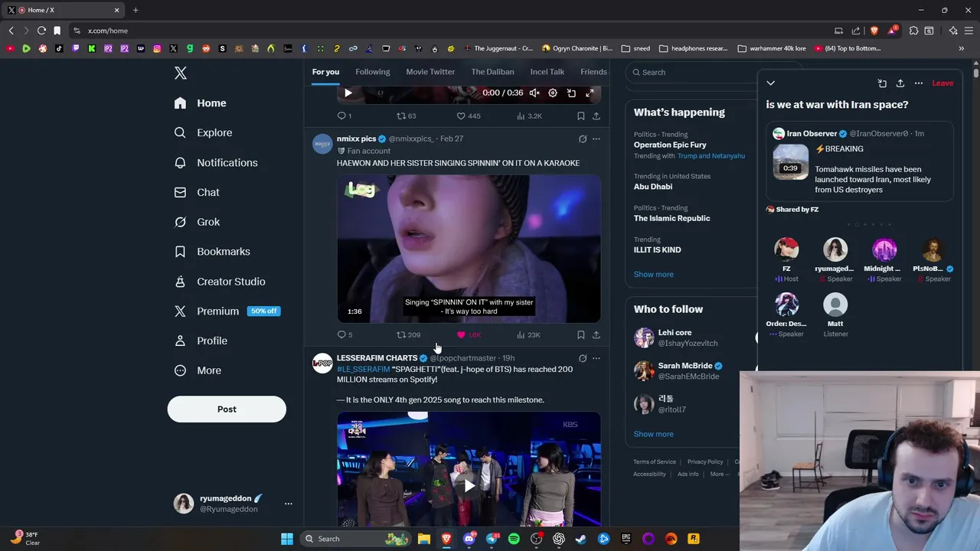Image resolution: width=980 pixels, height=551 pixels.
Task: Open Notifications in sidebar
Action: click(x=216, y=162)
